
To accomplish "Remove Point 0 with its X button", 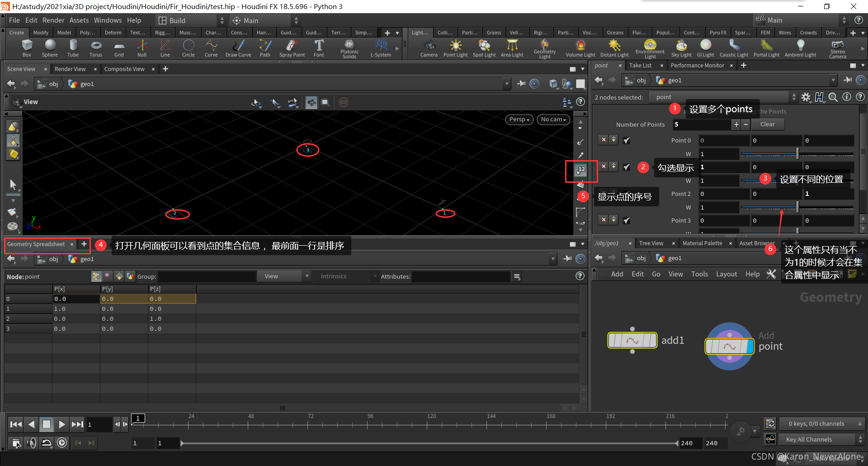I will tap(604, 140).
